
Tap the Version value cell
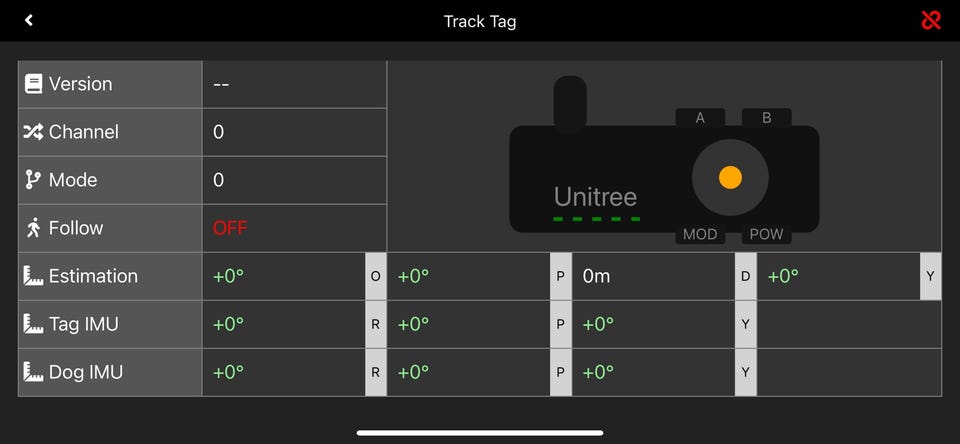[x=294, y=84]
